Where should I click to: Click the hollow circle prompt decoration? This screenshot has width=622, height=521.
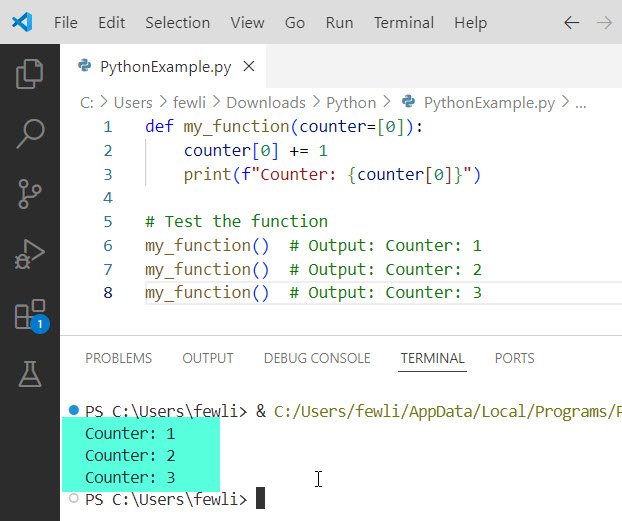coord(74,498)
